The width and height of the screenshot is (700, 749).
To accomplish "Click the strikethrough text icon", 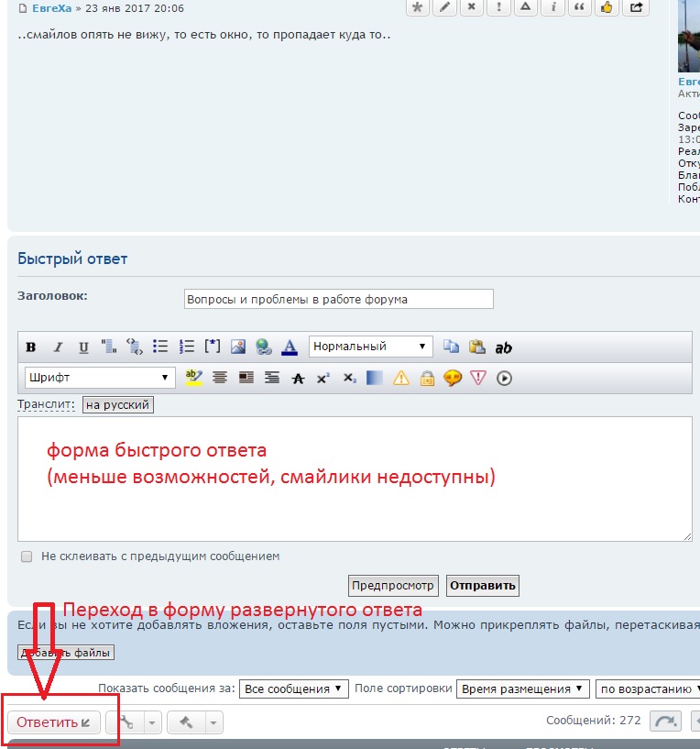I will tap(297, 378).
